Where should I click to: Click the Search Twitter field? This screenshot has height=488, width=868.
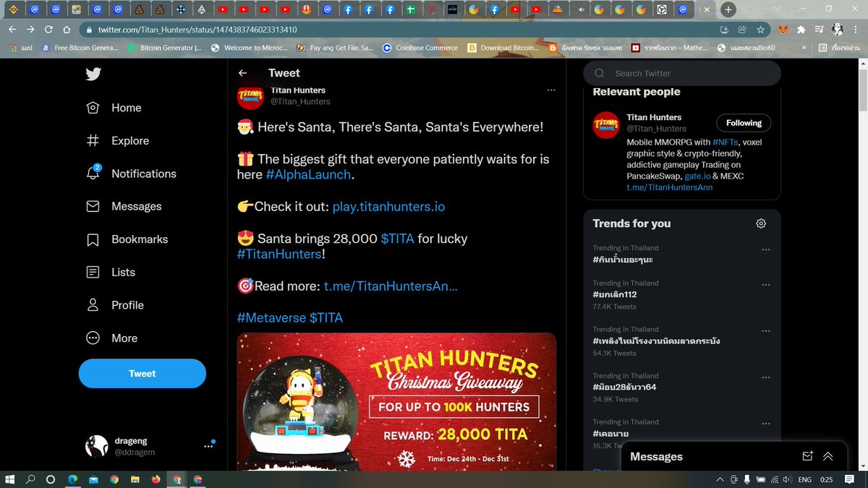682,73
